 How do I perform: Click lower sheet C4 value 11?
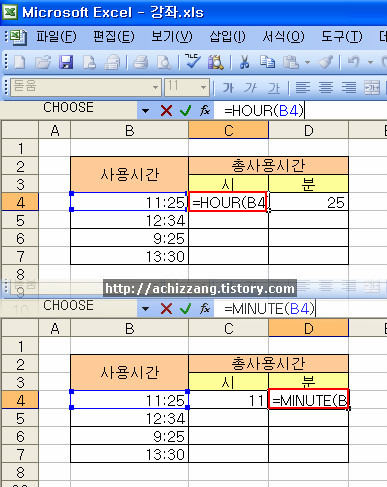click(x=228, y=400)
